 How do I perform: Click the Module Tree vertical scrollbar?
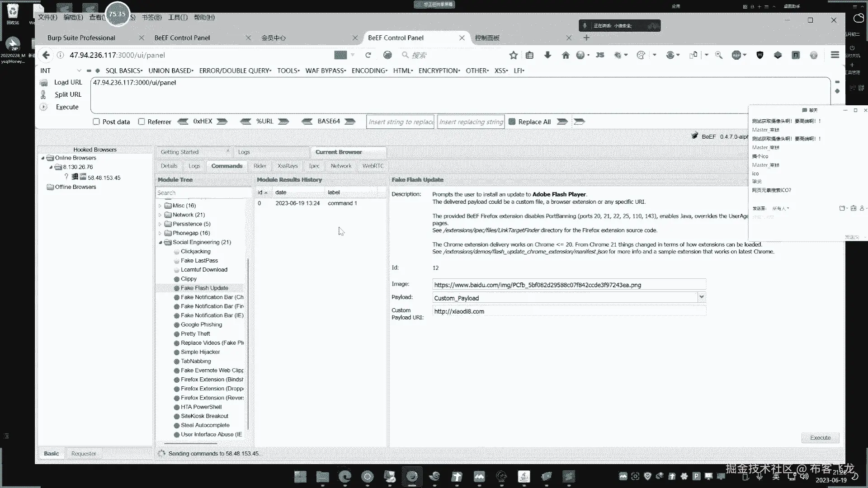[x=248, y=343]
